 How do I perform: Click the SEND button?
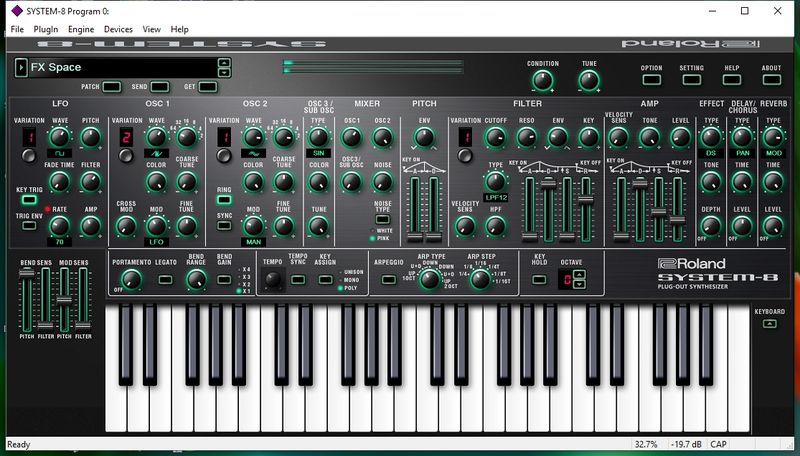click(160, 87)
